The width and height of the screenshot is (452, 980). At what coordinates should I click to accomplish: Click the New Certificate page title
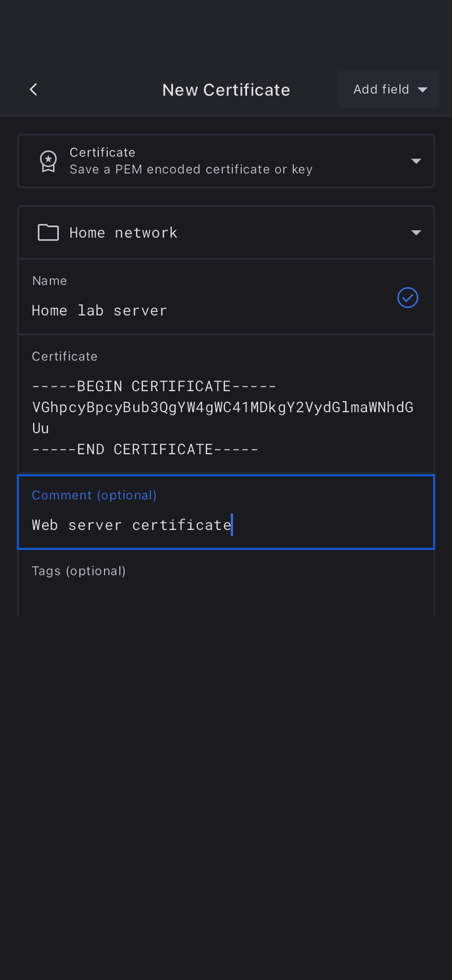click(226, 90)
